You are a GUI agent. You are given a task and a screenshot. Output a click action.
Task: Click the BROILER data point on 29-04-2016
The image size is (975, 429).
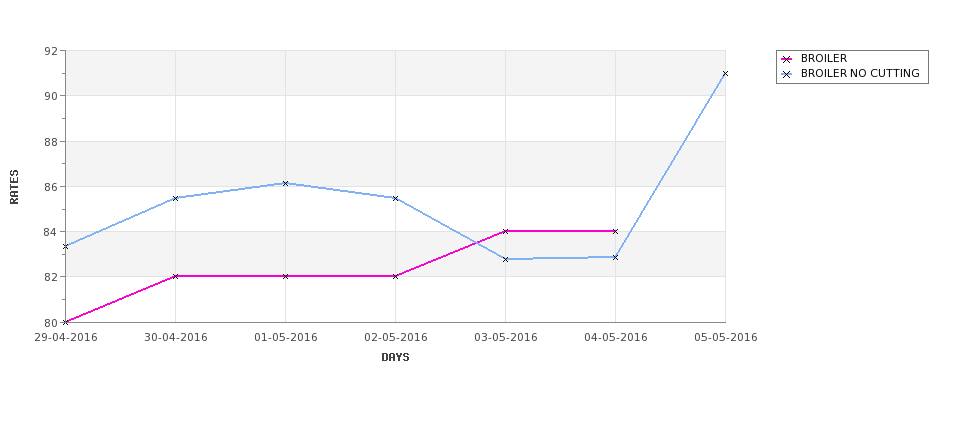click(x=65, y=322)
